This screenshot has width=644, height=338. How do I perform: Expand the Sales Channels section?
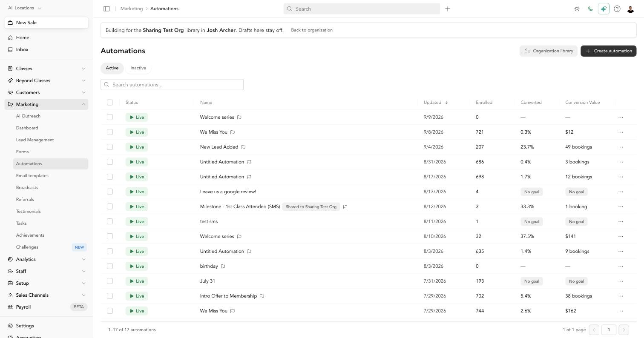(46, 295)
